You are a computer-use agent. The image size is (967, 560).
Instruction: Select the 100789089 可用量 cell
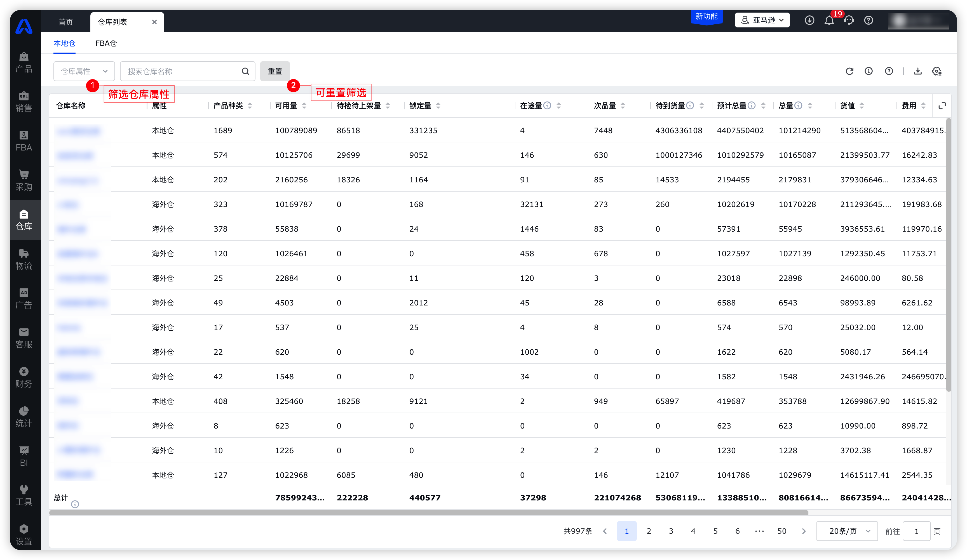(296, 130)
